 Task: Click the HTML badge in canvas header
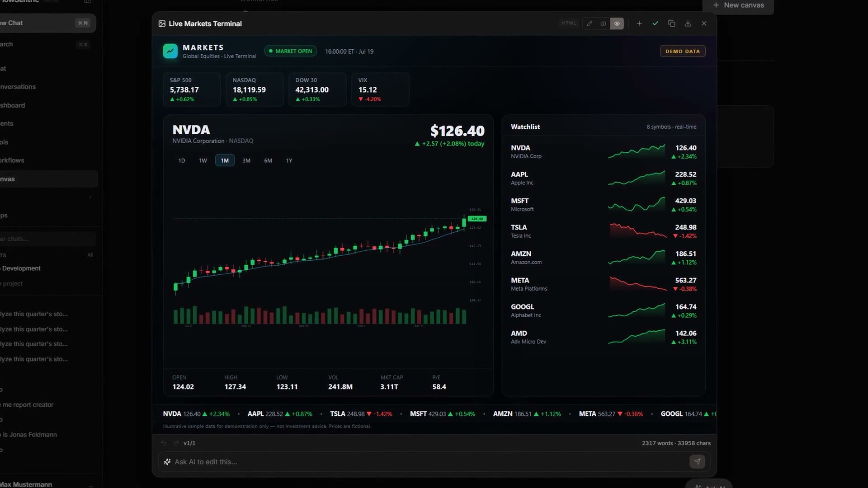(x=569, y=23)
